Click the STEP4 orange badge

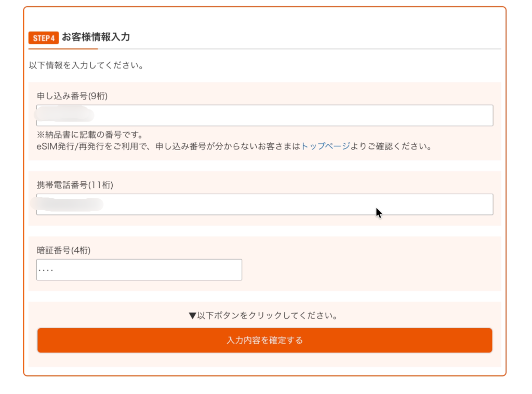point(44,38)
